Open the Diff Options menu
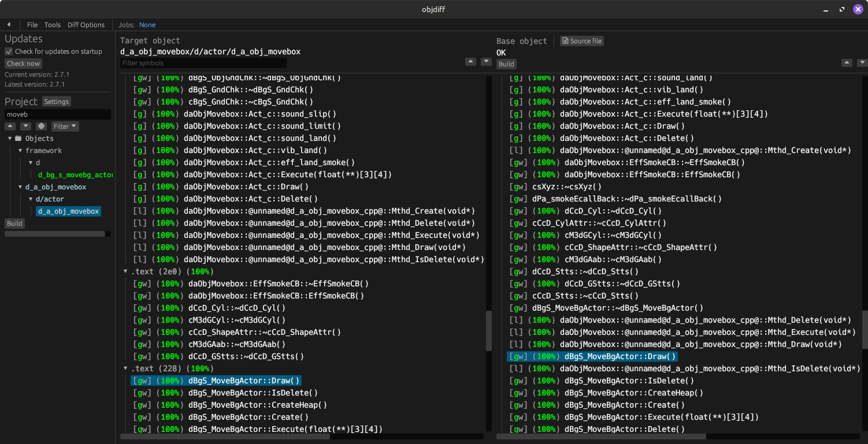This screenshot has width=868, height=444. tap(86, 25)
